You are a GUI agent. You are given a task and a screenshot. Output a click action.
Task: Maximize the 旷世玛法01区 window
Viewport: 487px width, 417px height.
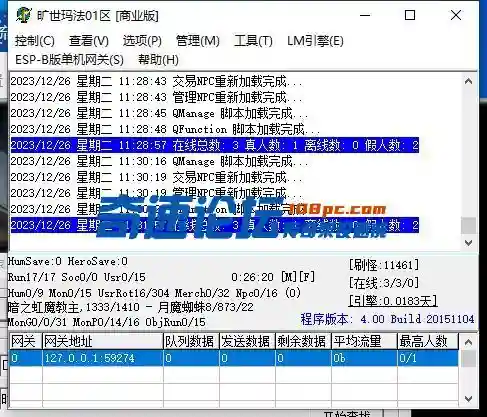pyautogui.click(x=410, y=15)
